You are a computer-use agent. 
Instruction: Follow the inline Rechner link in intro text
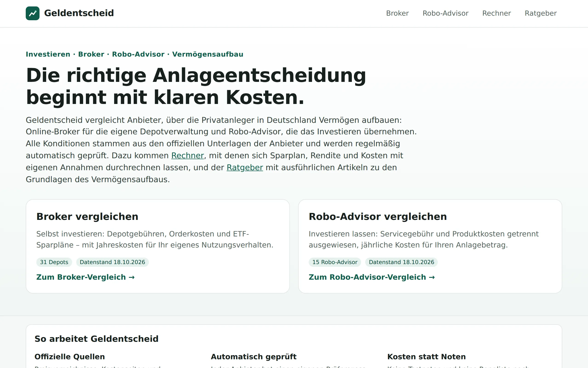coord(188,155)
